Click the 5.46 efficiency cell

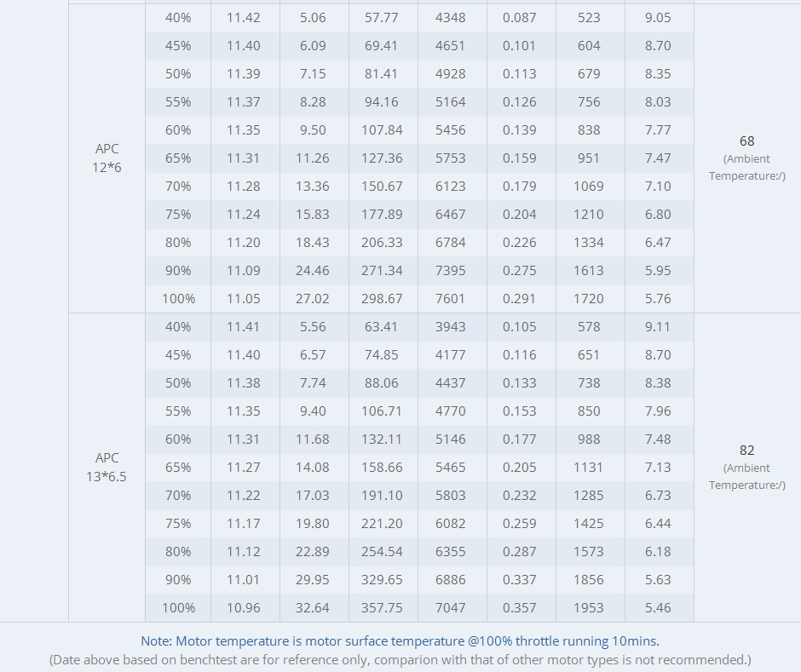pos(658,608)
